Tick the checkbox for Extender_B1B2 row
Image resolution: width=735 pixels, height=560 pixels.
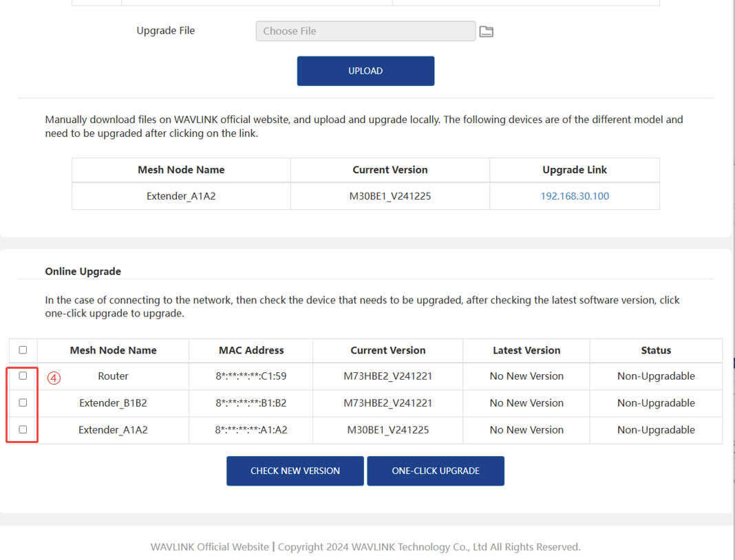(23, 402)
